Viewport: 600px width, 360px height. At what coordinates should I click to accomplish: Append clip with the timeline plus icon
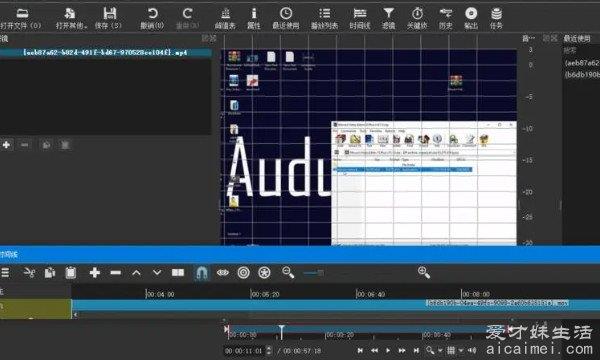pos(95,273)
